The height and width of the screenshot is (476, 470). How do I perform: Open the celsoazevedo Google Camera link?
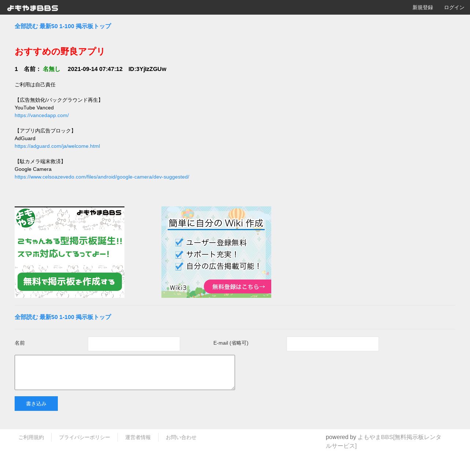pyautogui.click(x=102, y=177)
